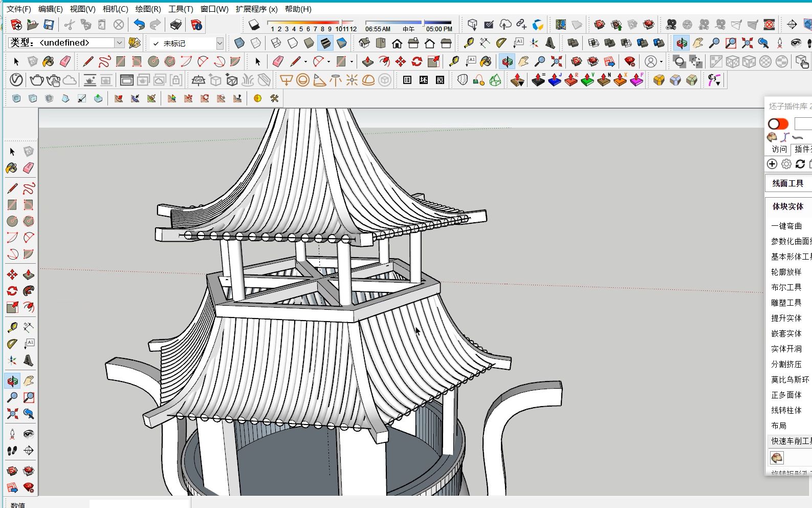
Task: Click the 快速车削工具 plugin entry
Action: pos(791,441)
